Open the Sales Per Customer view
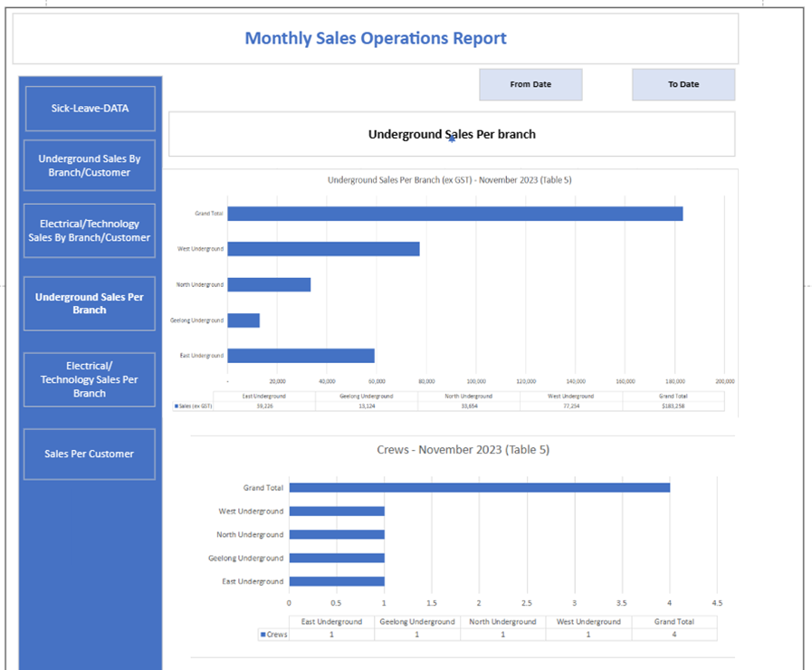This screenshot has height=670, width=812. [90, 454]
